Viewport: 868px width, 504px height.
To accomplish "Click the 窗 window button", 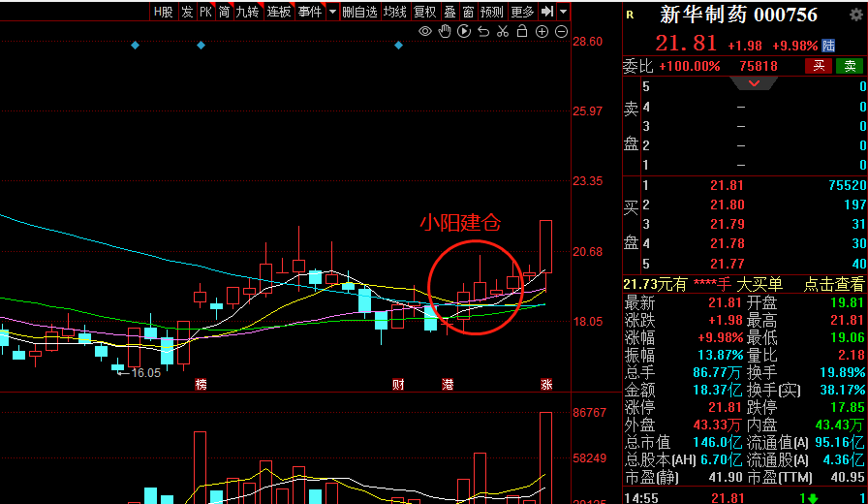I will (x=468, y=12).
